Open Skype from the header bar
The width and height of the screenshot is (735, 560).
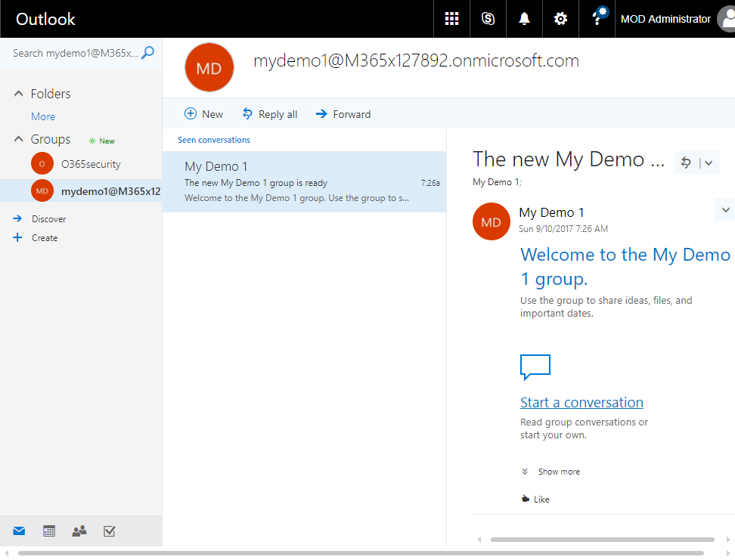[x=488, y=19]
